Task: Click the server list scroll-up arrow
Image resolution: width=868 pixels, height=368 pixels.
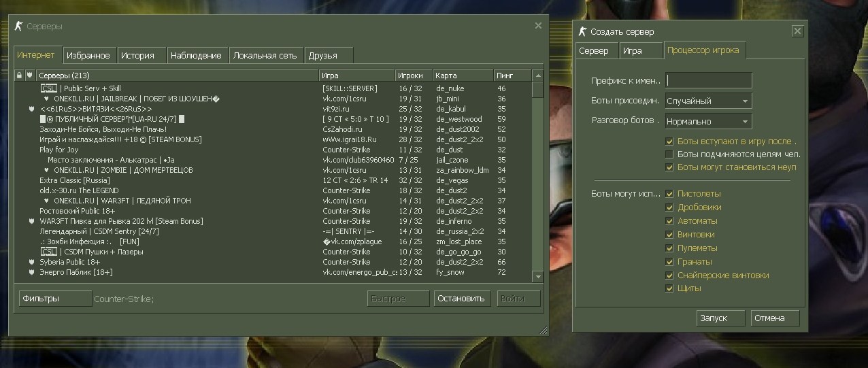Action: coord(538,76)
